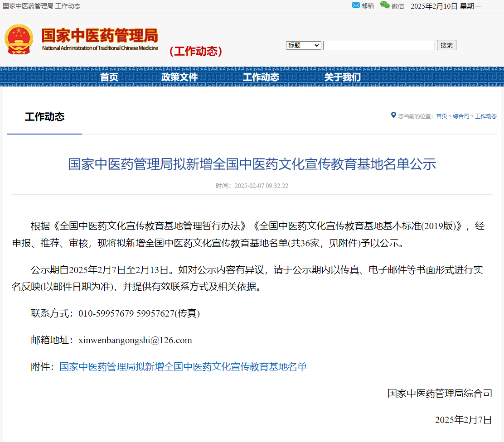504x442 pixels.
Task: Click the top-left text 国家中医药管理局 工作动态
Action: 41,6
